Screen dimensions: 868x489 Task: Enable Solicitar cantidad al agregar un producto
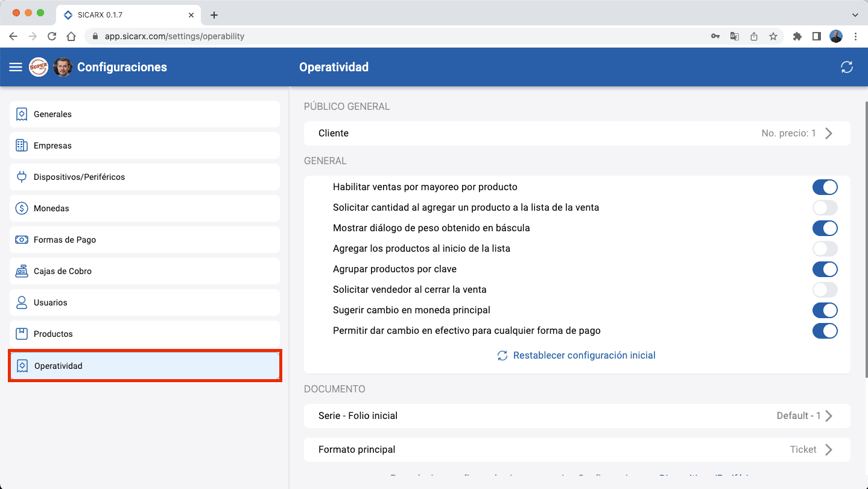tap(825, 208)
